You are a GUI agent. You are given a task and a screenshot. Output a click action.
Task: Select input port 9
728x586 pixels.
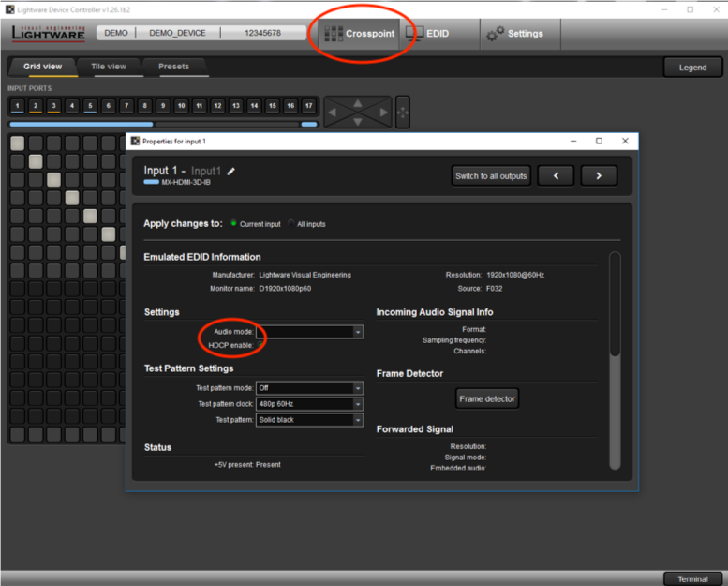pos(163,106)
